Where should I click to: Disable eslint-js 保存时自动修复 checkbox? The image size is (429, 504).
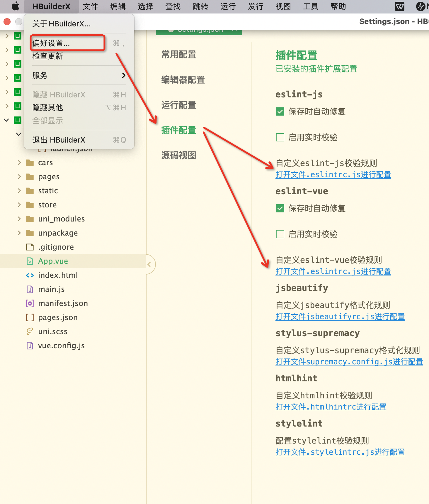coord(280,111)
